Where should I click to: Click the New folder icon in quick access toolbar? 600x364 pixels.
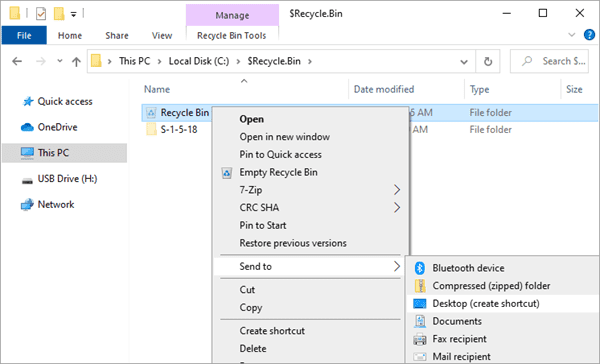click(59, 14)
